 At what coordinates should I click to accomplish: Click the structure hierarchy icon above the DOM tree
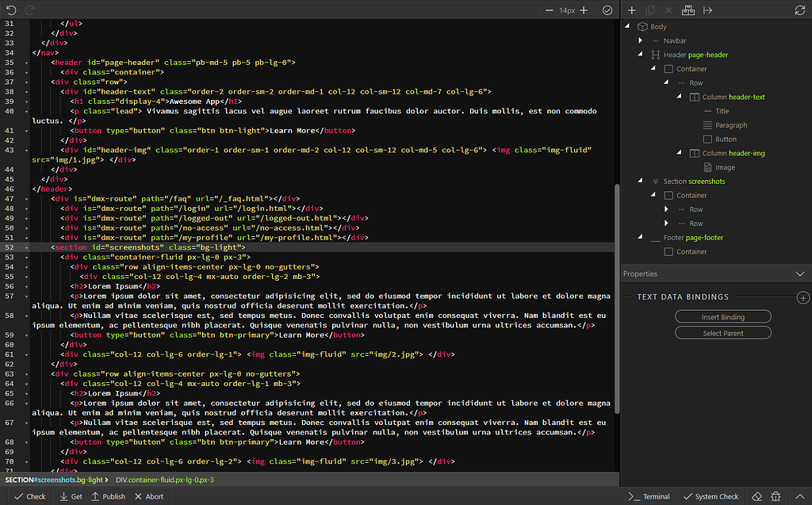coord(688,10)
